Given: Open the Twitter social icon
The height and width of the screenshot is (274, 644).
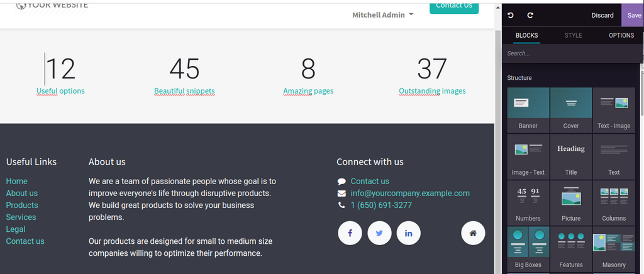Looking at the screenshot, I should [x=379, y=233].
